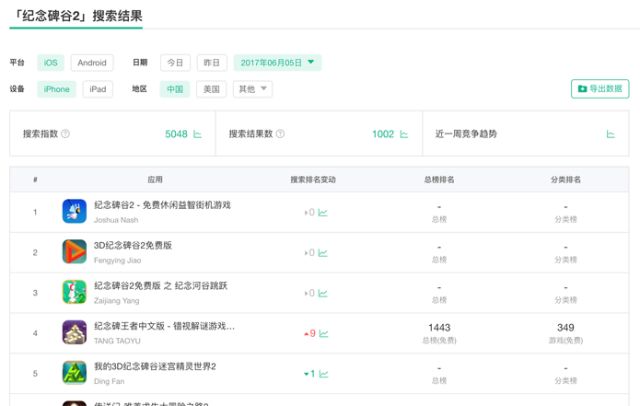The image size is (640, 406).
Task: Select the 今日 date option
Action: tap(175, 62)
